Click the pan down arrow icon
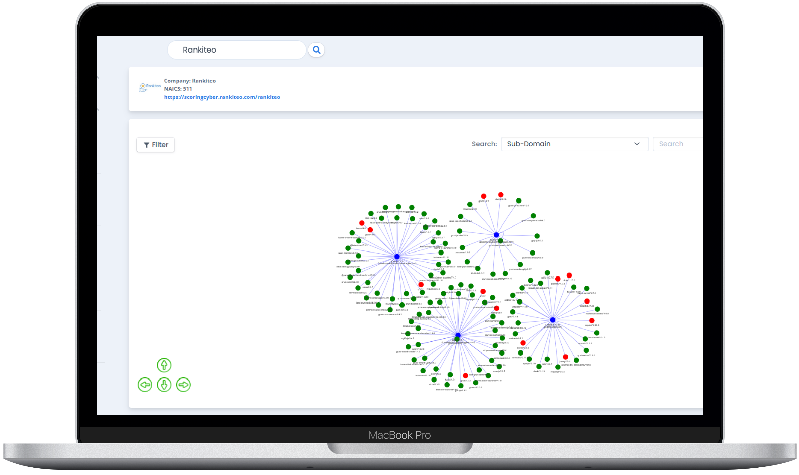The image size is (799, 475). coord(164,384)
